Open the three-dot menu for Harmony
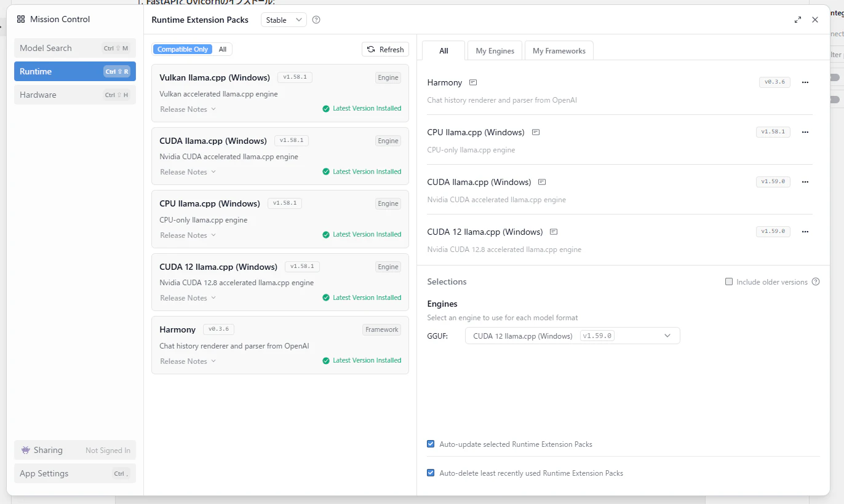This screenshot has height=504, width=844. tap(805, 82)
